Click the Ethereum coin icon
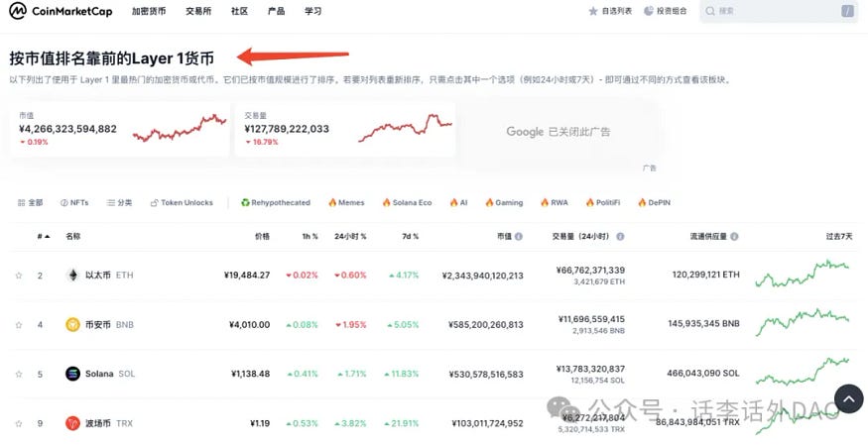This screenshot has height=446, width=868. [x=72, y=275]
